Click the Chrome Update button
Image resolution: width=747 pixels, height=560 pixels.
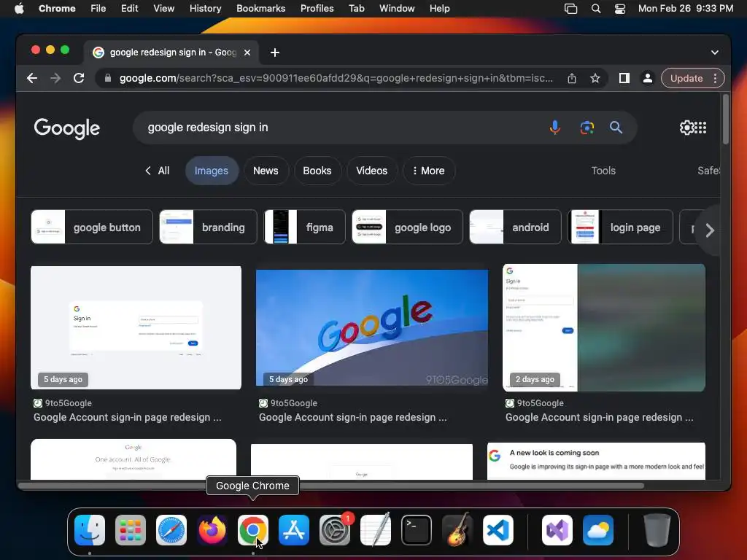point(686,78)
